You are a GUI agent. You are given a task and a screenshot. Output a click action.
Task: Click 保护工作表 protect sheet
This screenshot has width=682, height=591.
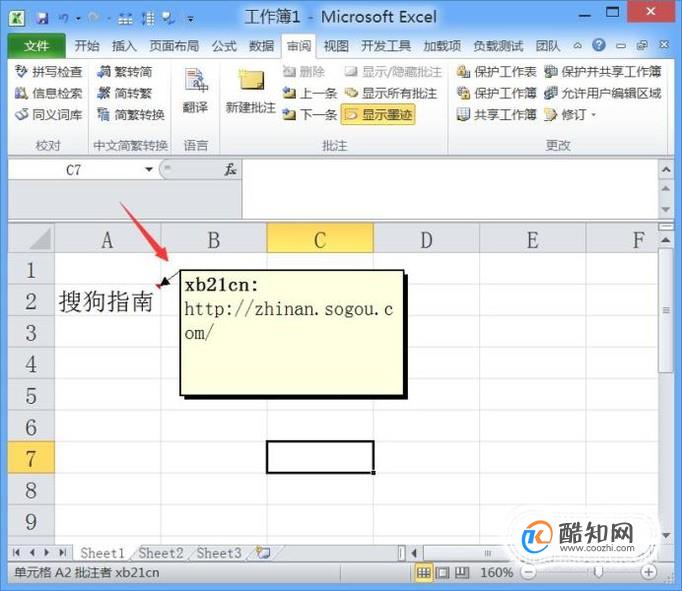[496, 71]
